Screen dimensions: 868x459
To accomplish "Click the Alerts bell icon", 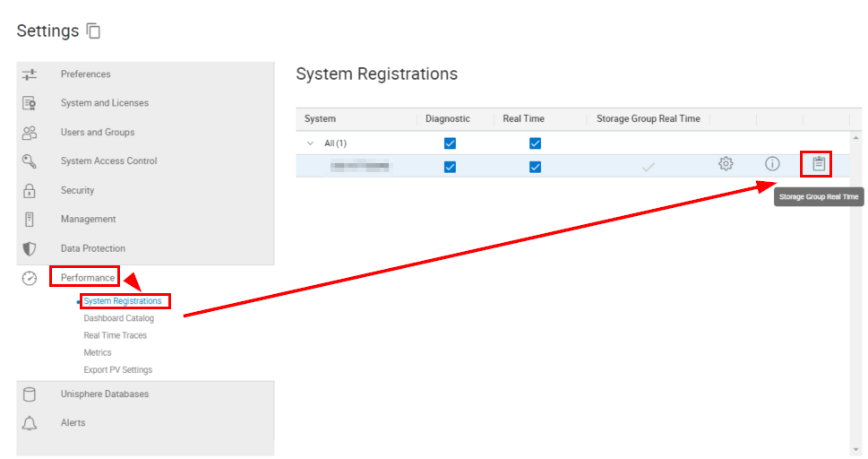I will (30, 423).
